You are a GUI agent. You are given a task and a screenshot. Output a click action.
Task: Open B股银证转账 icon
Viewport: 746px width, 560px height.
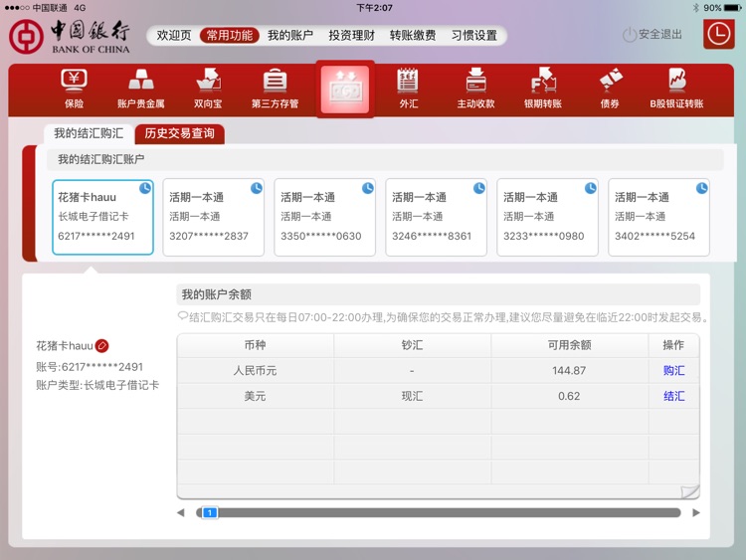pos(676,89)
